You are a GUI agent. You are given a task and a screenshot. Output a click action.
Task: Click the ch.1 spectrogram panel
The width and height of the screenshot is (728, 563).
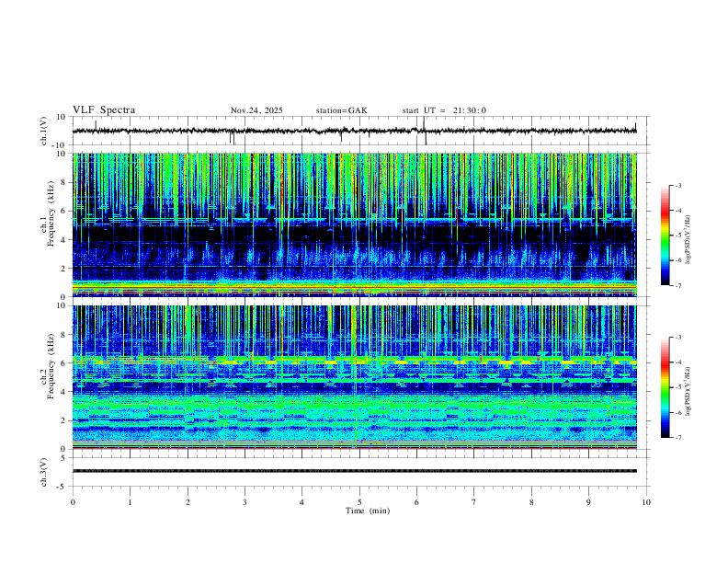[354, 224]
